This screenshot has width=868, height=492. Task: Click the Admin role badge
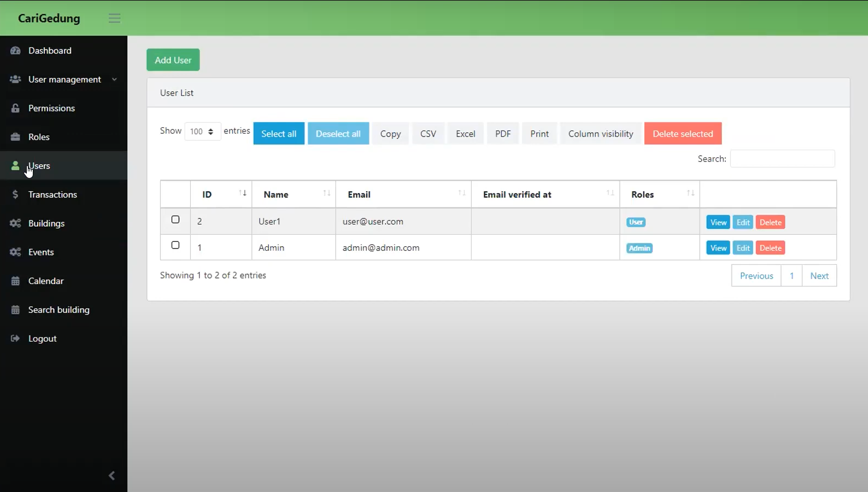point(640,248)
